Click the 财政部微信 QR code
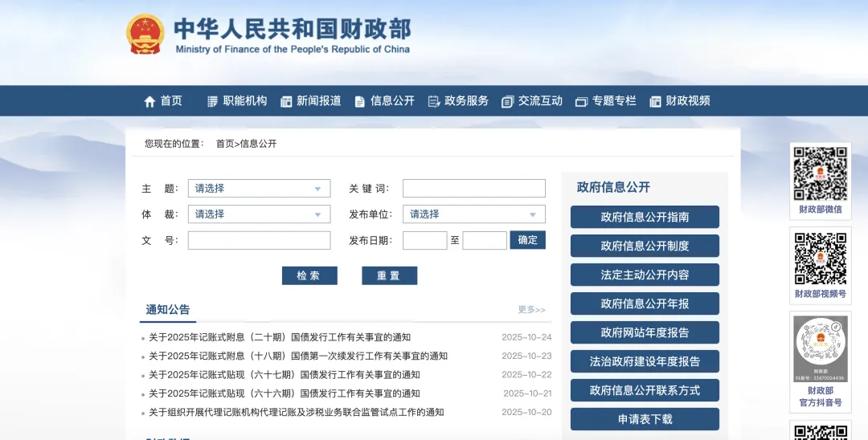Viewport: 868px width, 440px height. click(821, 173)
